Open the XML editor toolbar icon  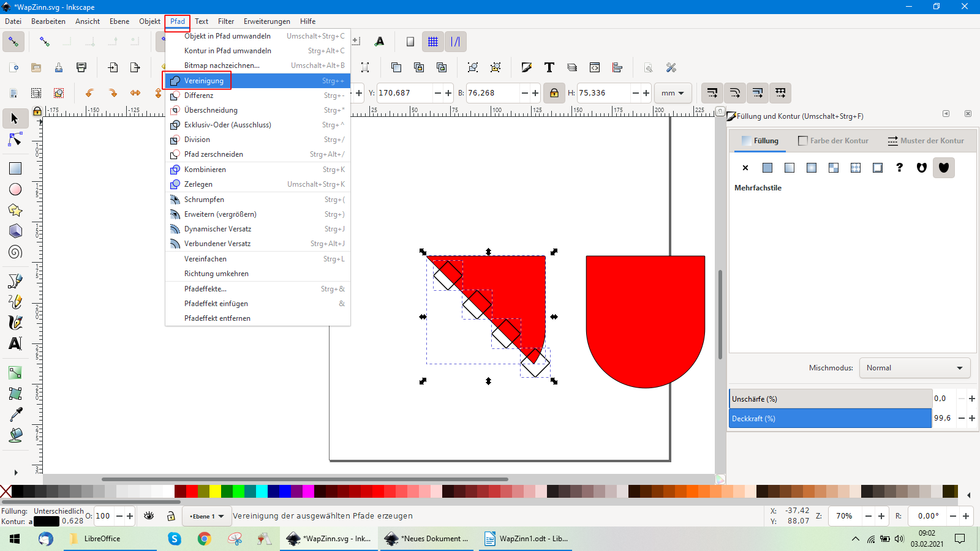click(x=594, y=67)
